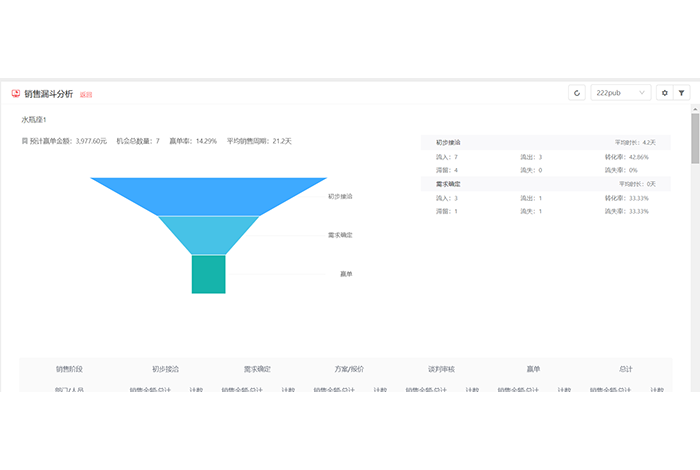Click the 需求确定 table column header
This screenshot has height=470, width=700.
point(257,369)
